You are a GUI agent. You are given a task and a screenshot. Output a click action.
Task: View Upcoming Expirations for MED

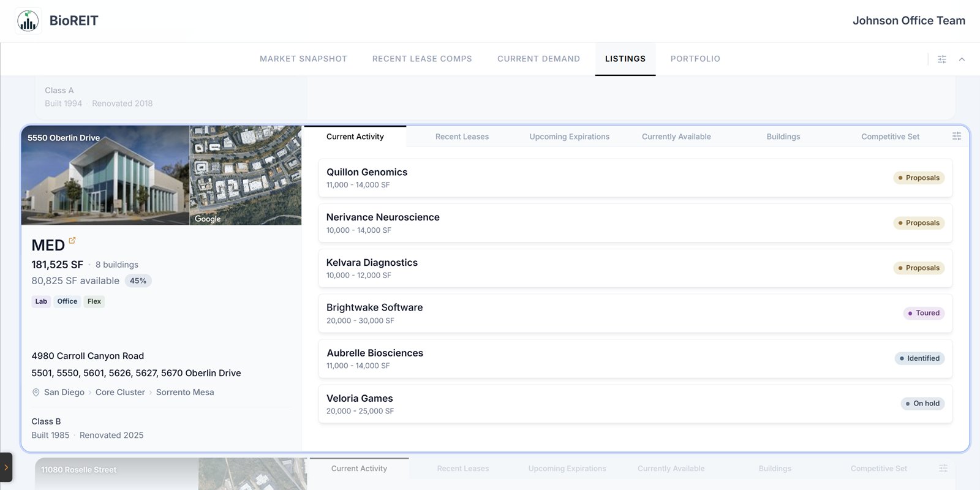[570, 137]
